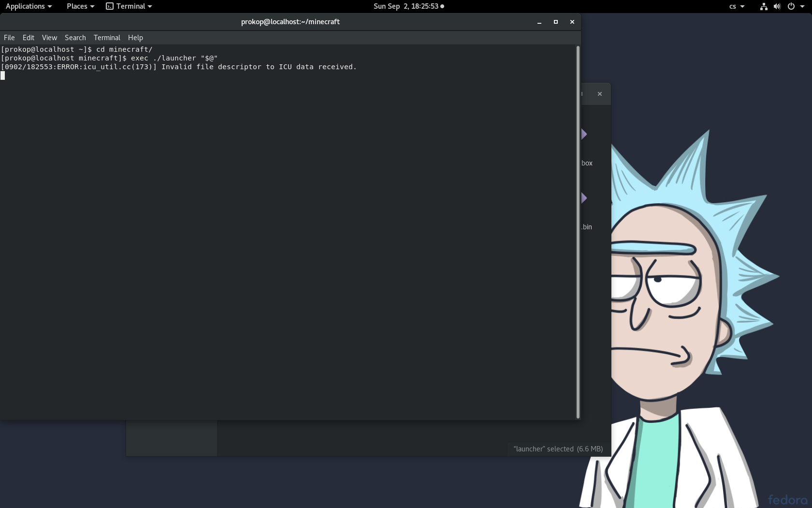Open the Terminal app menu in the top bar
This screenshot has height=508, width=812.
129,6
